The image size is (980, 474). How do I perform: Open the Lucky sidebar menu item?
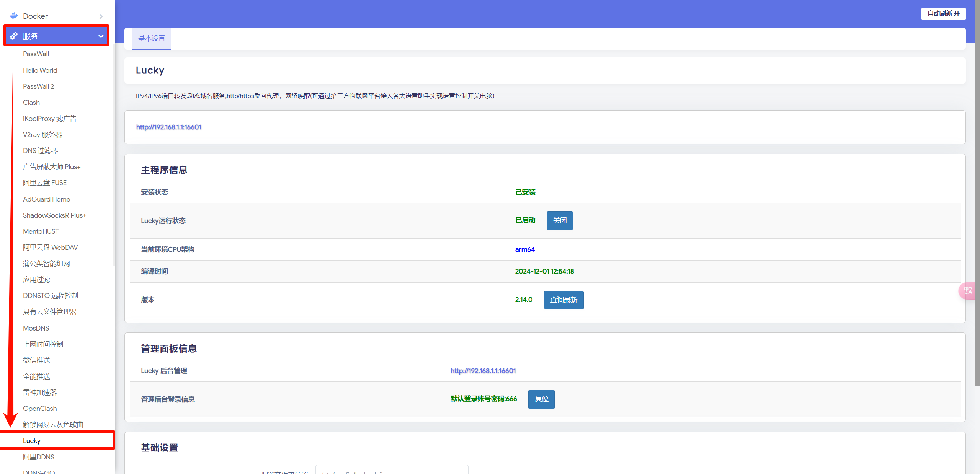click(32, 440)
